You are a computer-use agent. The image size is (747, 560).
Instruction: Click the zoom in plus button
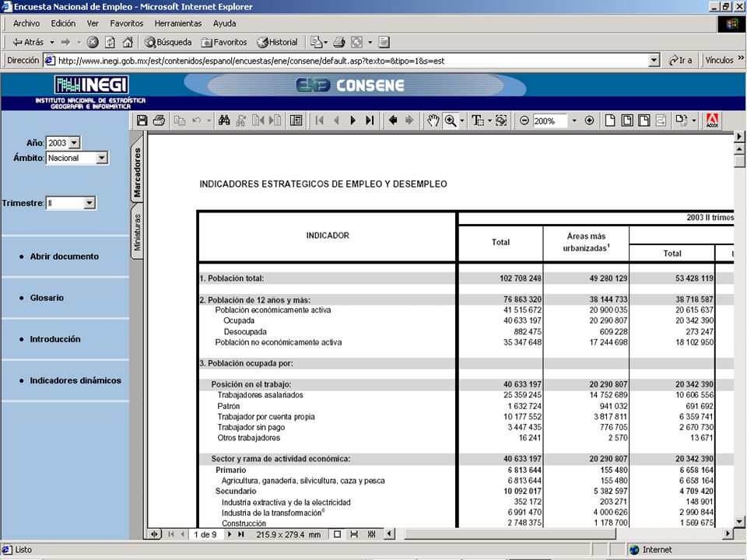tap(589, 121)
